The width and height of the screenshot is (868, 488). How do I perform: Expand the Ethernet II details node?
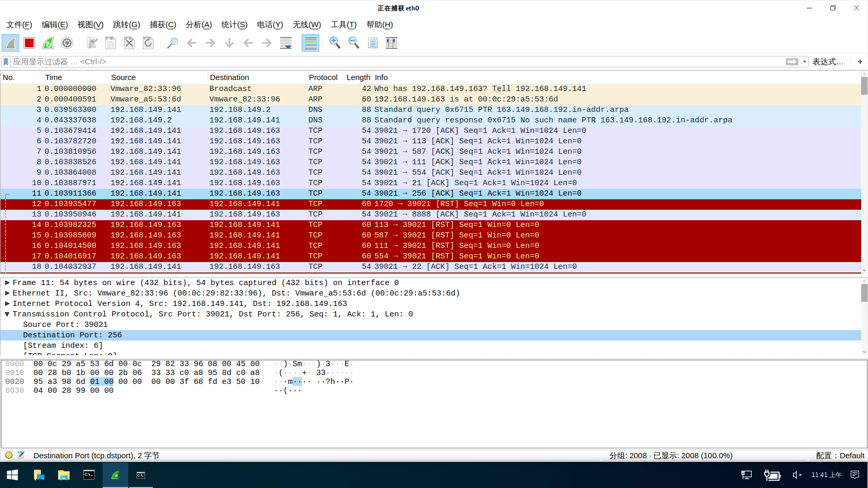tap(7, 293)
